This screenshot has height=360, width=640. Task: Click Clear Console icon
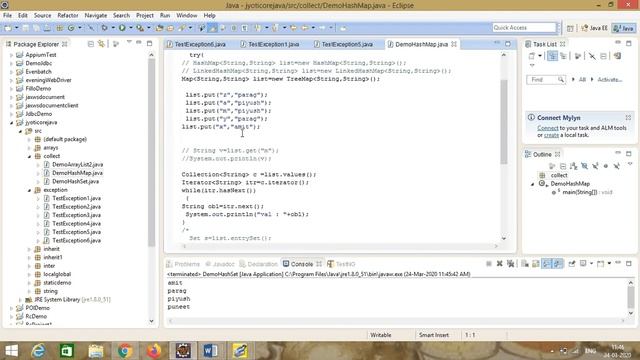coord(524,264)
